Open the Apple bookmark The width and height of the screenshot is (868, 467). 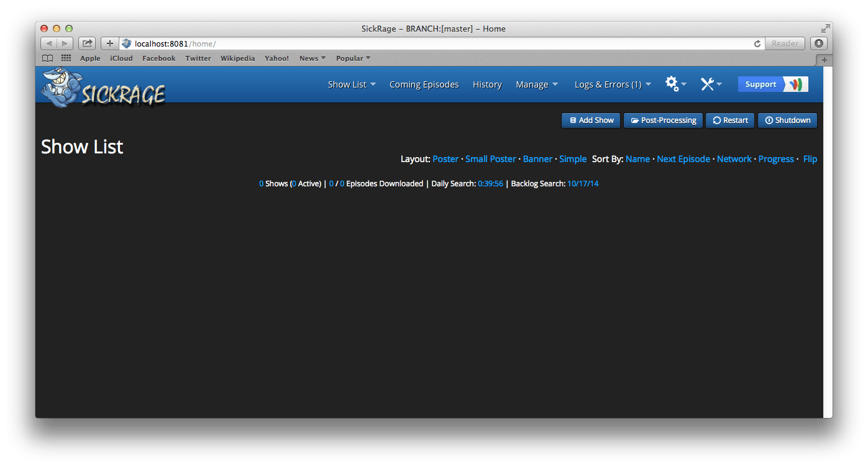coord(90,58)
